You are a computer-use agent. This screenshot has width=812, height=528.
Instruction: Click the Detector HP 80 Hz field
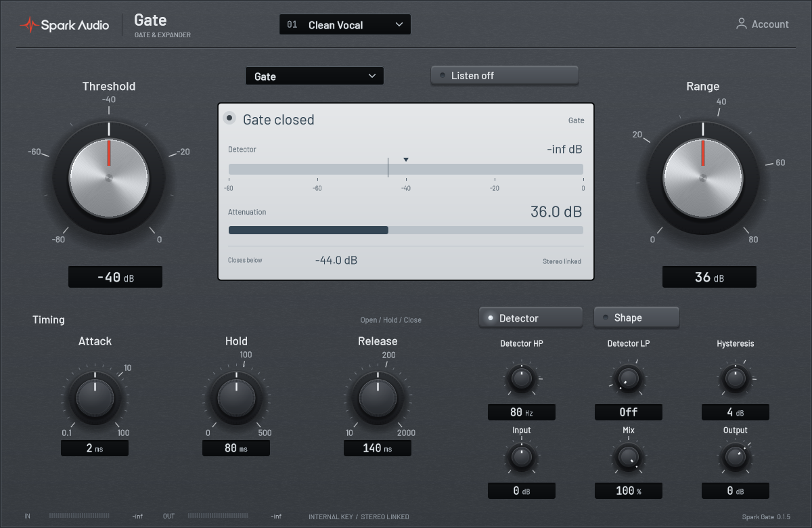click(522, 412)
